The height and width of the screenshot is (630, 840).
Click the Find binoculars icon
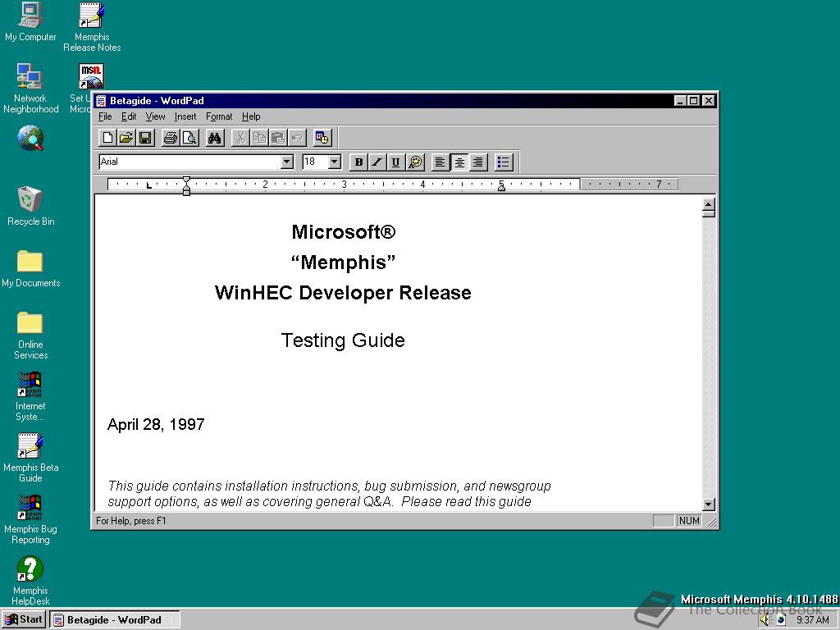(214, 138)
